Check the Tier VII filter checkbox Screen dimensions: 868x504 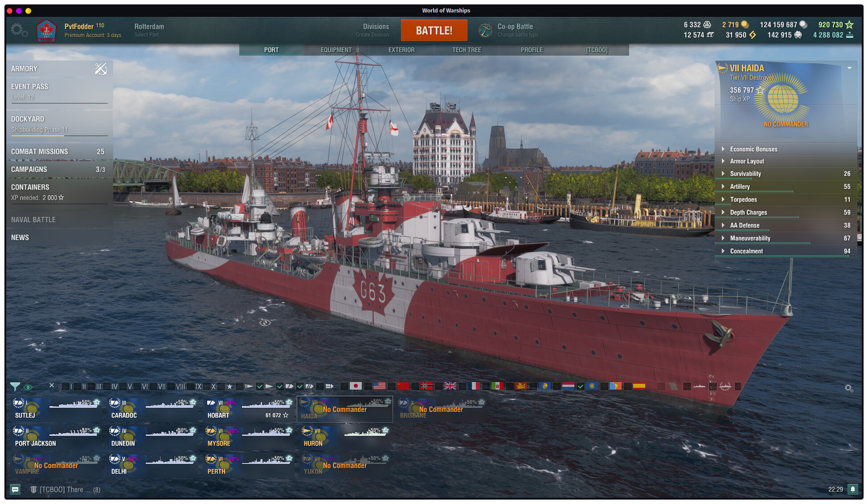(153, 386)
